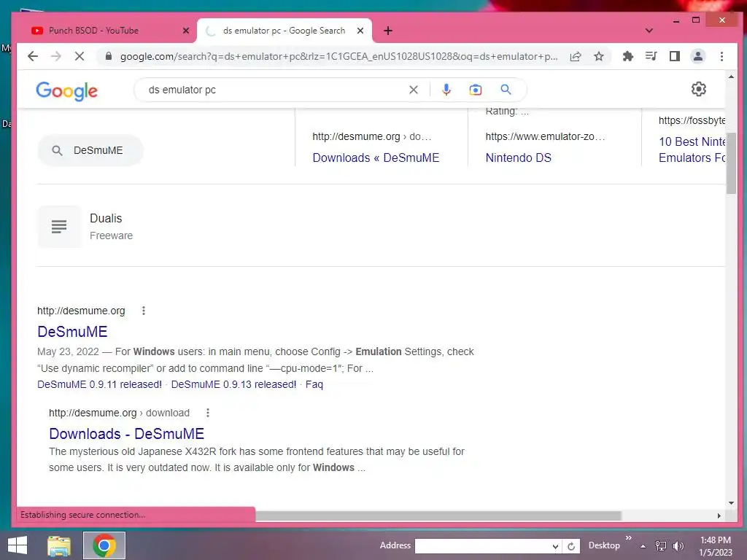Expand Desktop toolbar chevron on taskbar
Viewport: 747px width, 560px height.
point(629,537)
